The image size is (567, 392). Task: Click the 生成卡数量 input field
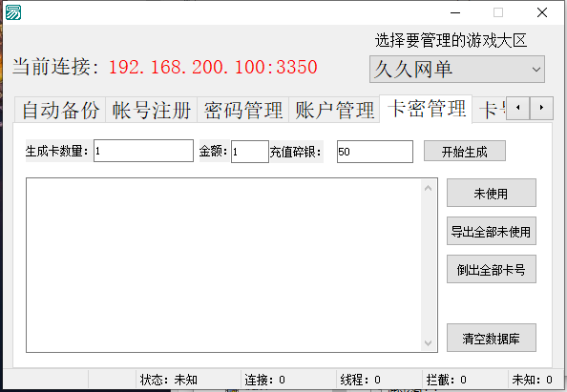point(143,151)
